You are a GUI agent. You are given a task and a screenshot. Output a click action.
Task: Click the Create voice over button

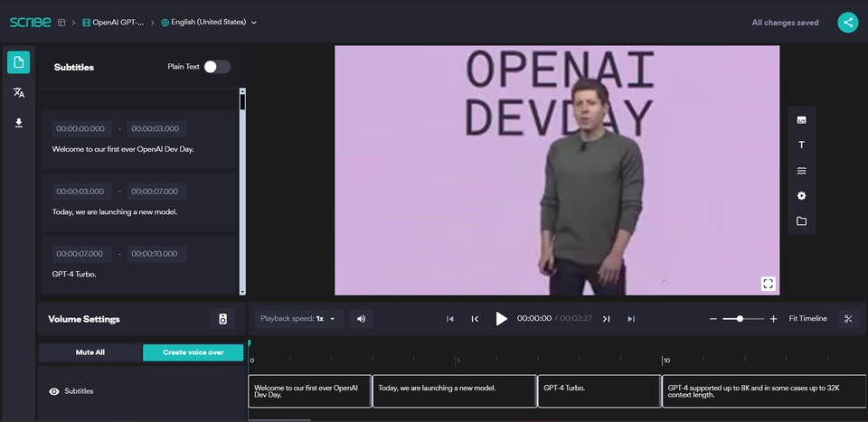193,352
